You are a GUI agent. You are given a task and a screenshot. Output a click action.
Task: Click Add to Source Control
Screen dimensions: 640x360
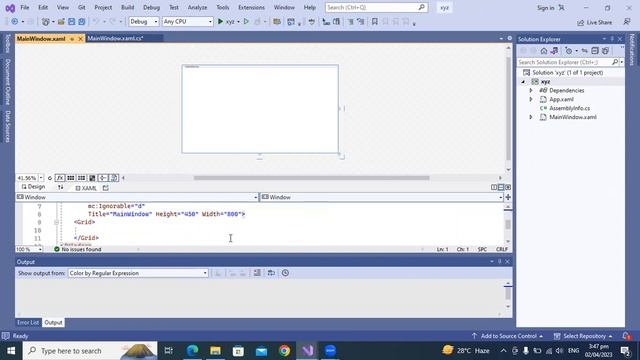507,336
